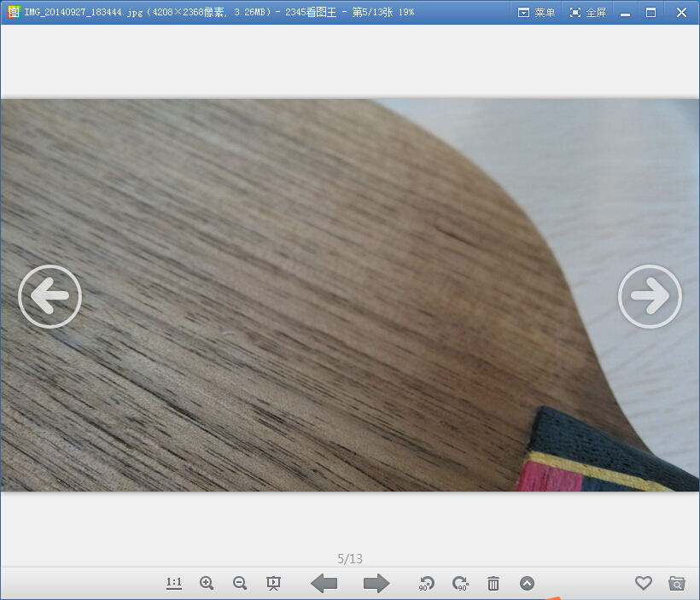Screen dimensions: 700x600
Task: Enter full screen with 全屏 button
Action: 587,12
